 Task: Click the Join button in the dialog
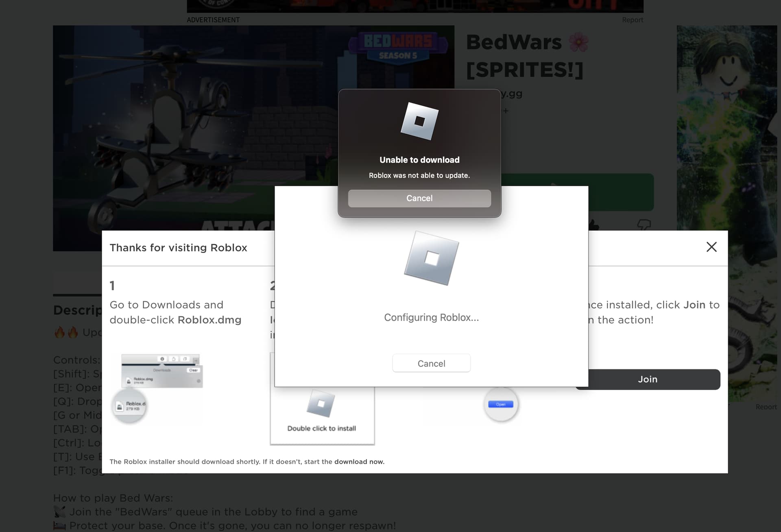click(x=648, y=379)
